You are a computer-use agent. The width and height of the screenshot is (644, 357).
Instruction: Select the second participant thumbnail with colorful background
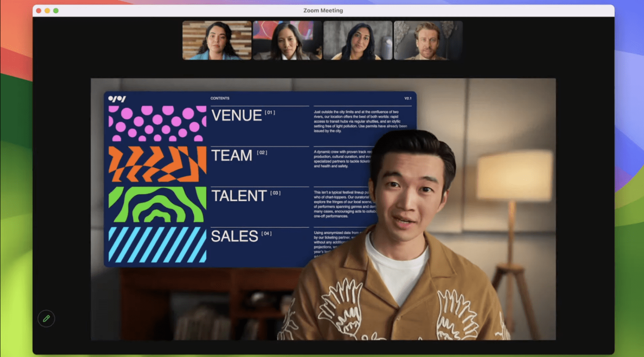(x=287, y=40)
